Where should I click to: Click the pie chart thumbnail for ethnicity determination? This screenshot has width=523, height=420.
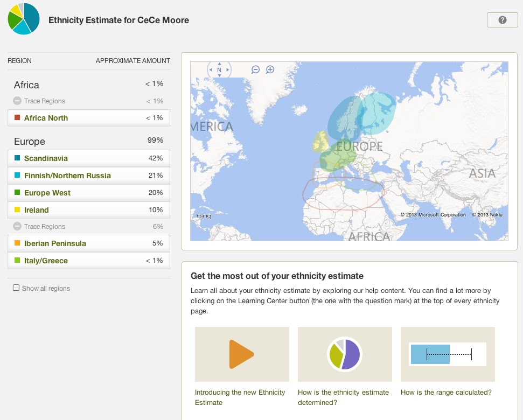pyautogui.click(x=345, y=354)
